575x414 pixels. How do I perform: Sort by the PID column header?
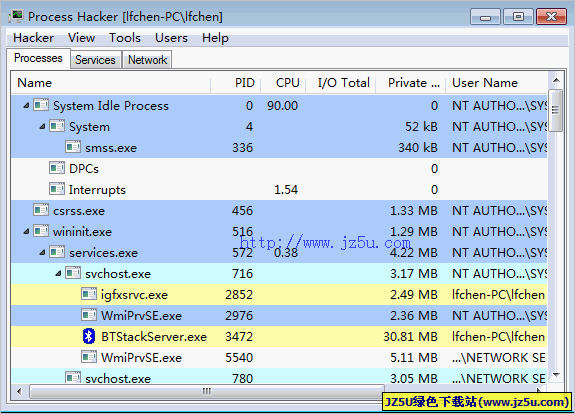(x=236, y=83)
